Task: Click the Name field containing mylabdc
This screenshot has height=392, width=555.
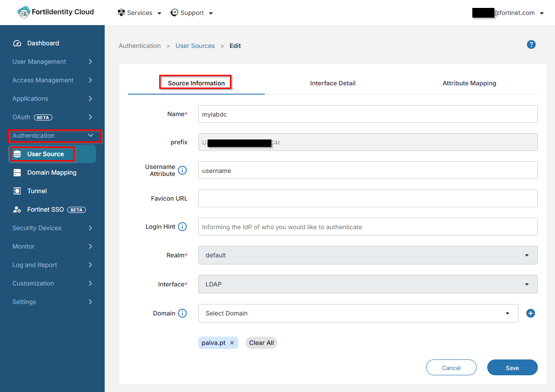Action: point(368,114)
